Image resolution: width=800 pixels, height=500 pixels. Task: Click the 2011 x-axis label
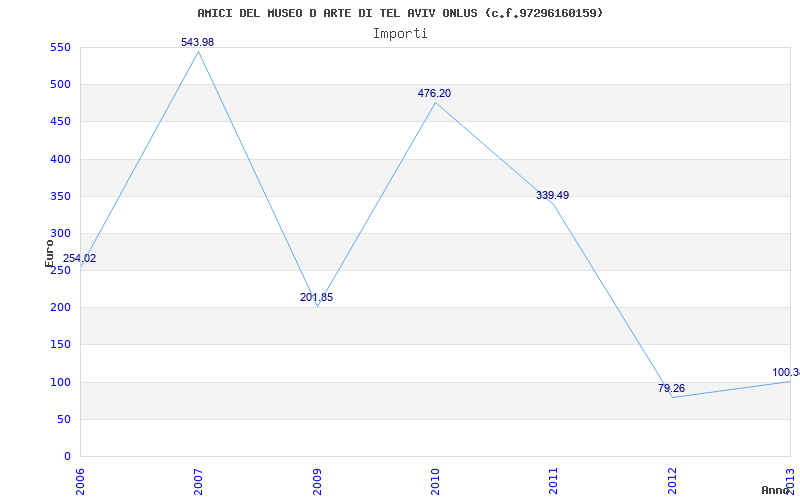click(554, 481)
